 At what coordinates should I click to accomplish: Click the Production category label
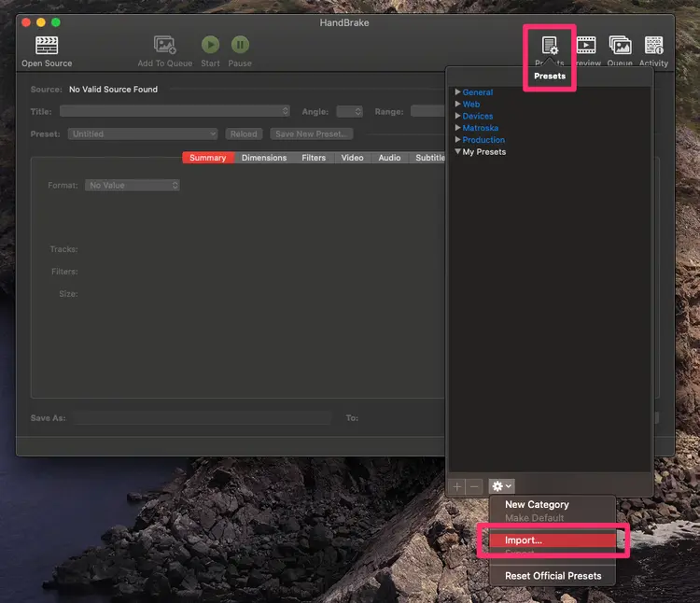click(483, 140)
